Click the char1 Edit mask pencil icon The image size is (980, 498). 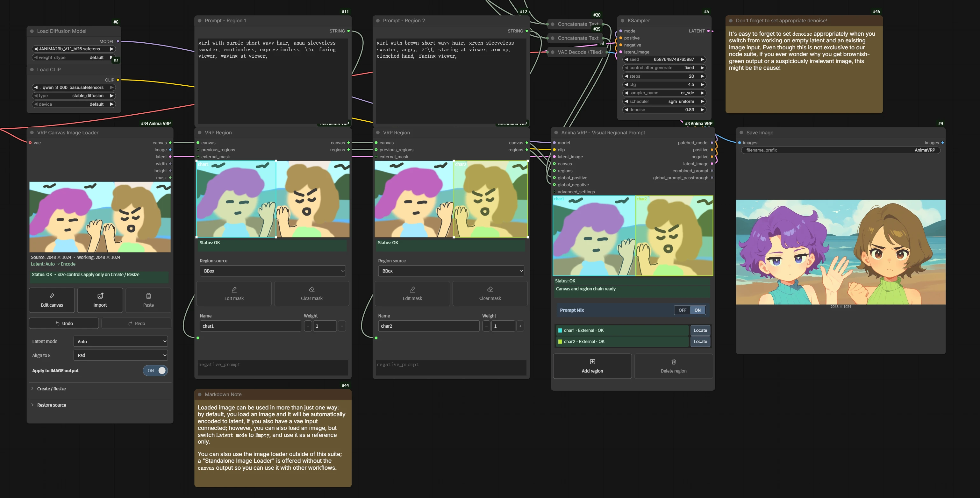[x=234, y=289]
